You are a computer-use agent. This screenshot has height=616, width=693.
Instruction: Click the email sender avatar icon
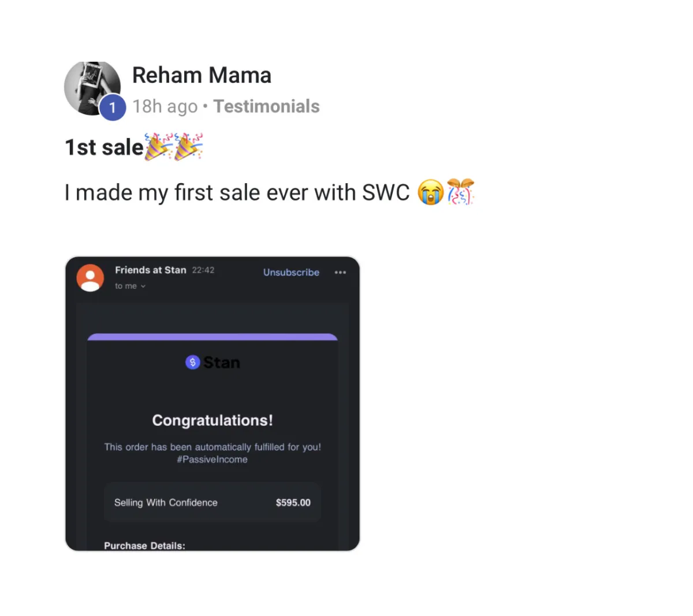(90, 277)
